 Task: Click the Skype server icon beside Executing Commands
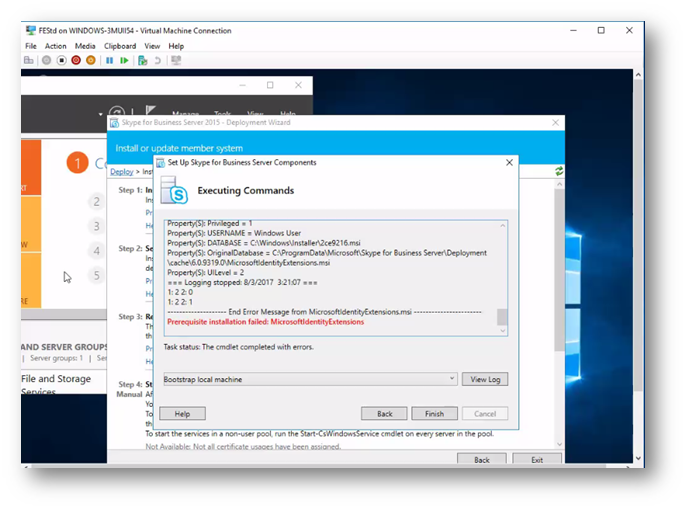coord(174,191)
